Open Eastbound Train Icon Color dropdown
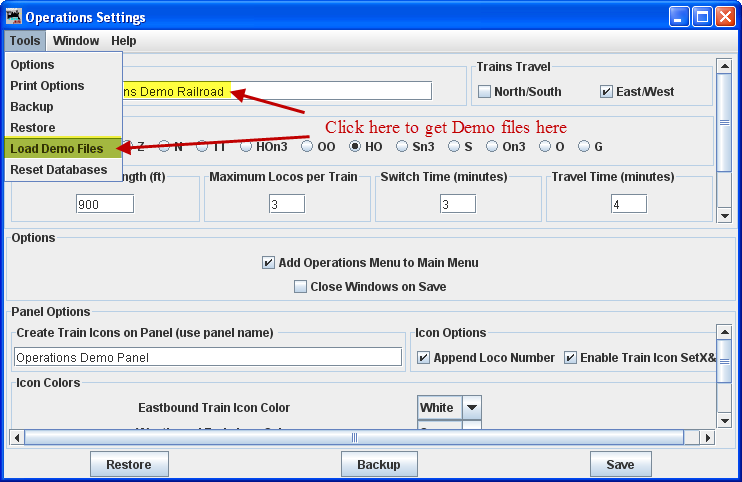The width and height of the screenshot is (742, 482). pyautogui.click(x=472, y=408)
